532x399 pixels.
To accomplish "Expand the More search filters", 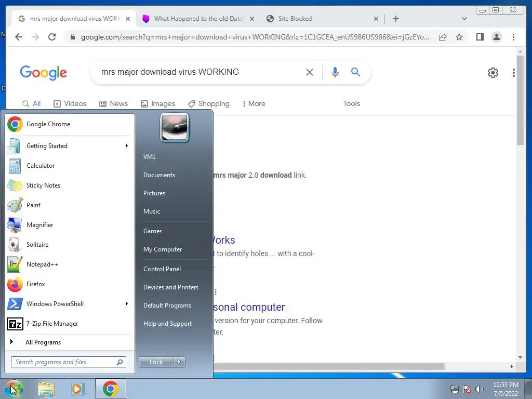I will 254,103.
